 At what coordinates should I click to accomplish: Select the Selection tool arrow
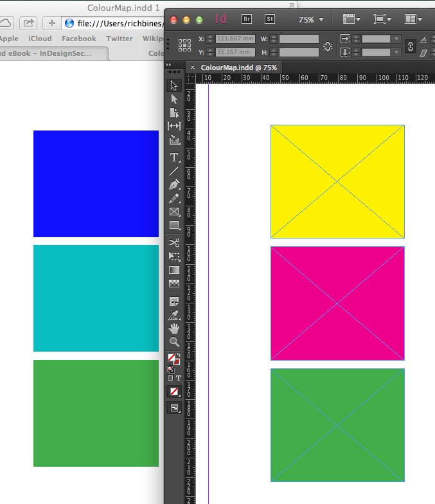[173, 85]
